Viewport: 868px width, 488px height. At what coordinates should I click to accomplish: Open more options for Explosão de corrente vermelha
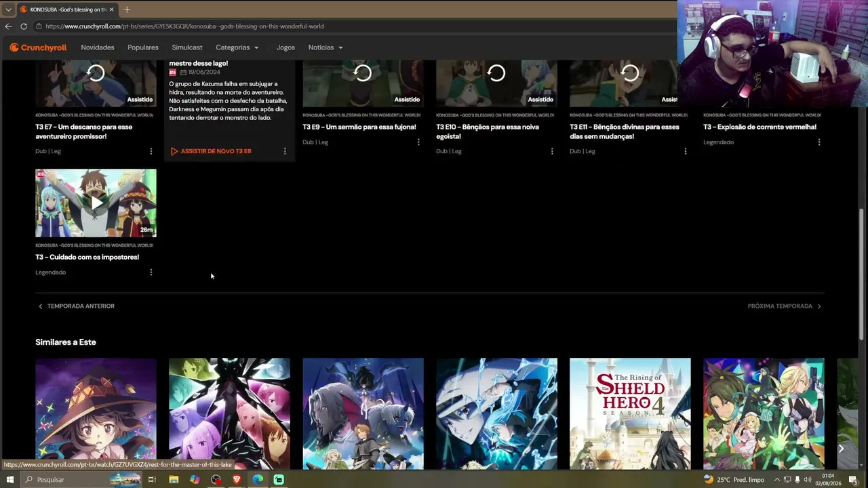(x=819, y=142)
